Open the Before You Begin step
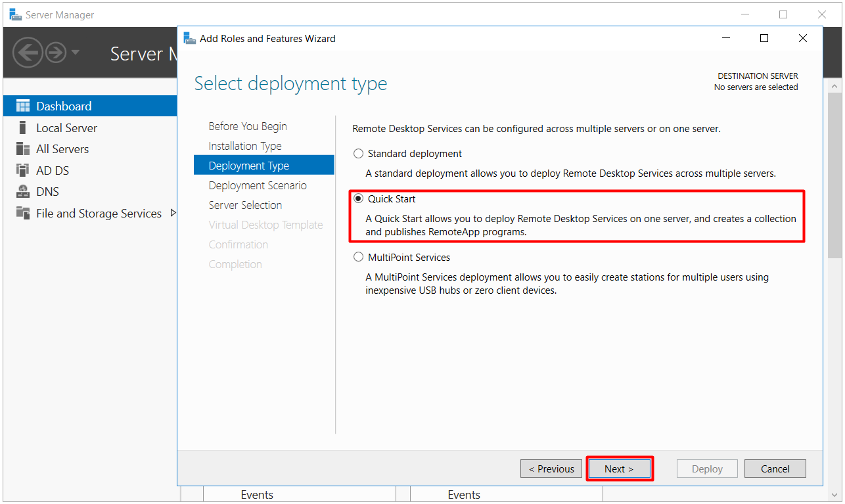Screen dimensions: 845x504 pyautogui.click(x=248, y=126)
